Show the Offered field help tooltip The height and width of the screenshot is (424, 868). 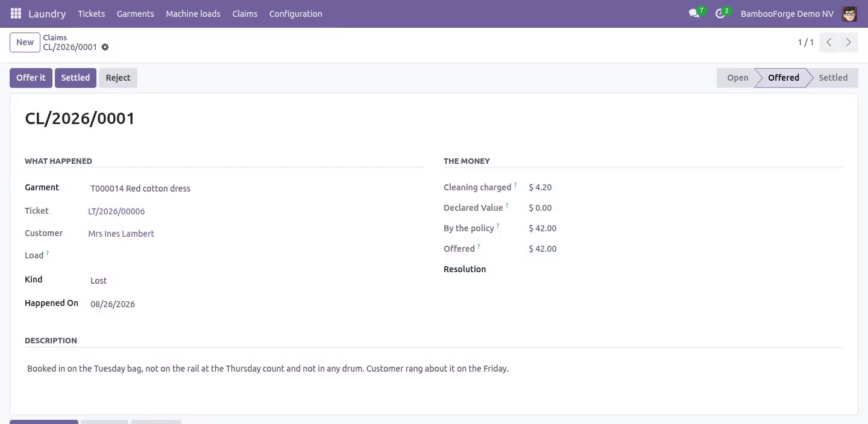[x=479, y=247]
